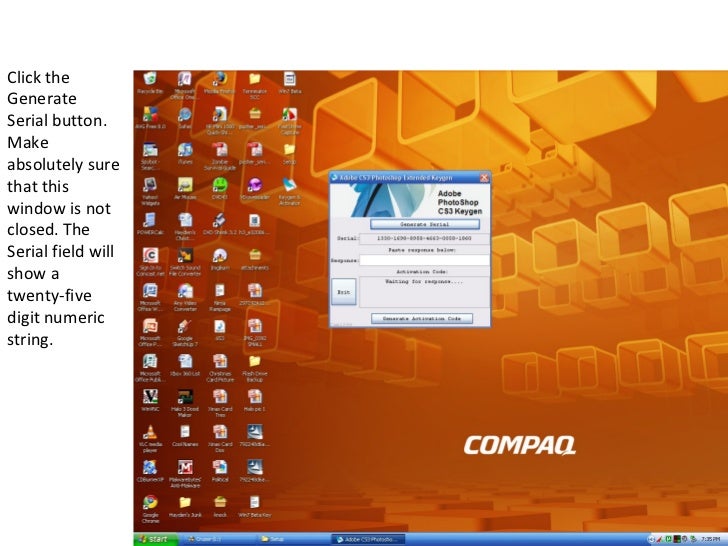
Task: Open the Recycle Bin desktop icon
Action: (150, 83)
